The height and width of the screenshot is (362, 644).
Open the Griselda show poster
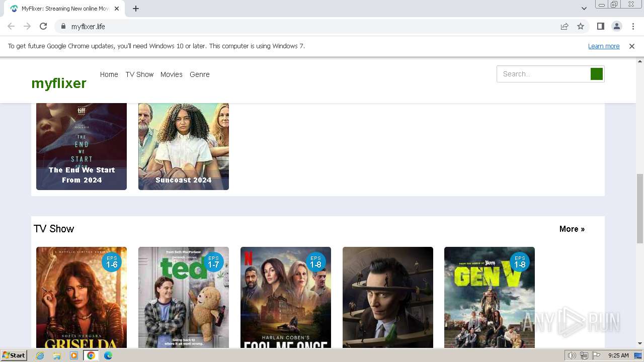82,297
